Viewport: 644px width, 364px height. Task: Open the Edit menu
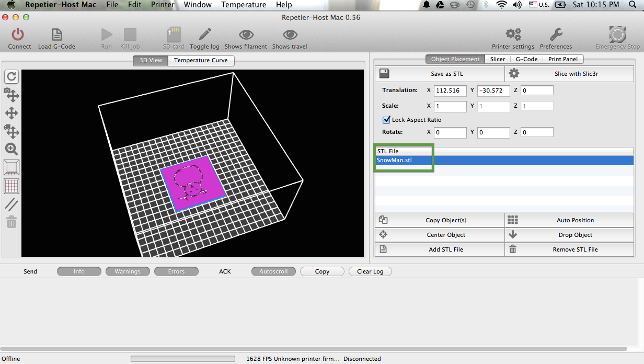[135, 5]
